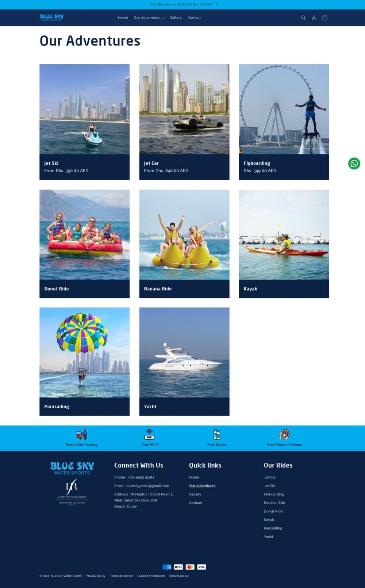Click Blue Sky logo in header
This screenshot has width=365, height=588.
pos(51,17)
